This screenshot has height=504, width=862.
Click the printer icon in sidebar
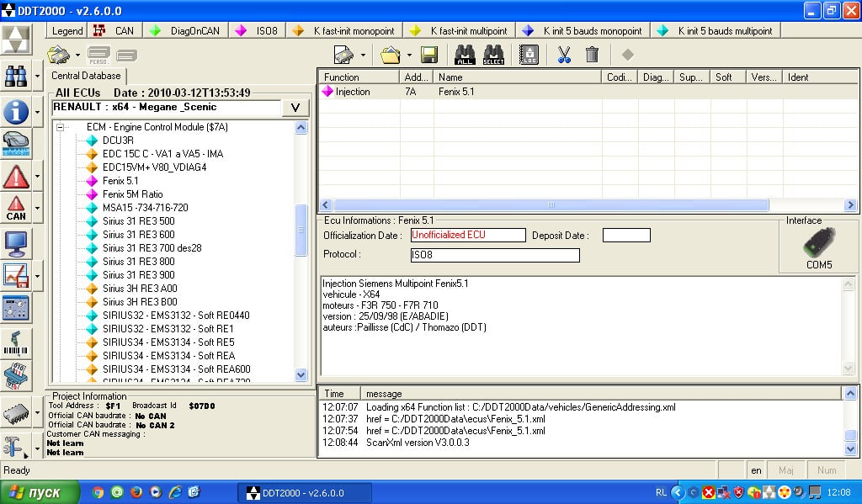click(16, 376)
